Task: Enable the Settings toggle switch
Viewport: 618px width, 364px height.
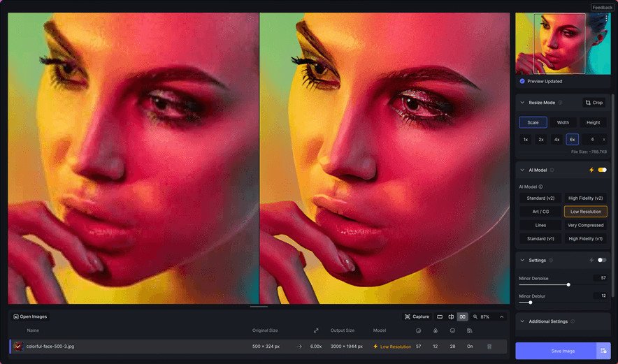Action: [602, 260]
